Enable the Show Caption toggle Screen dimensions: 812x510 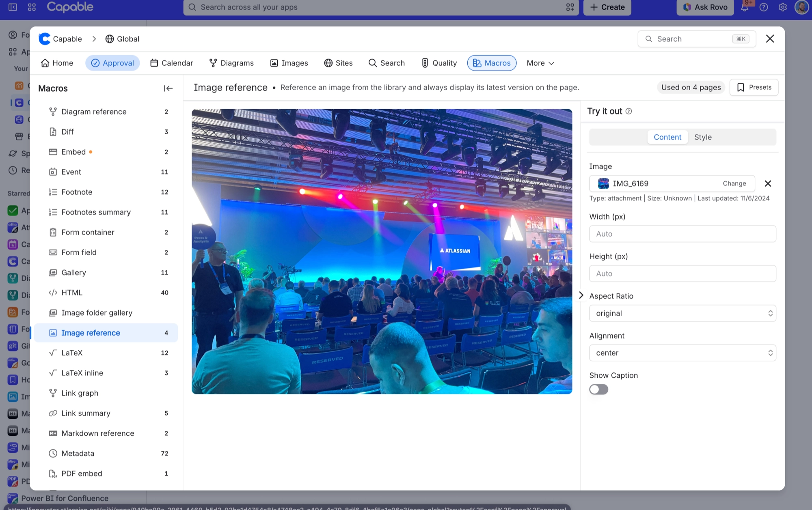click(x=598, y=389)
